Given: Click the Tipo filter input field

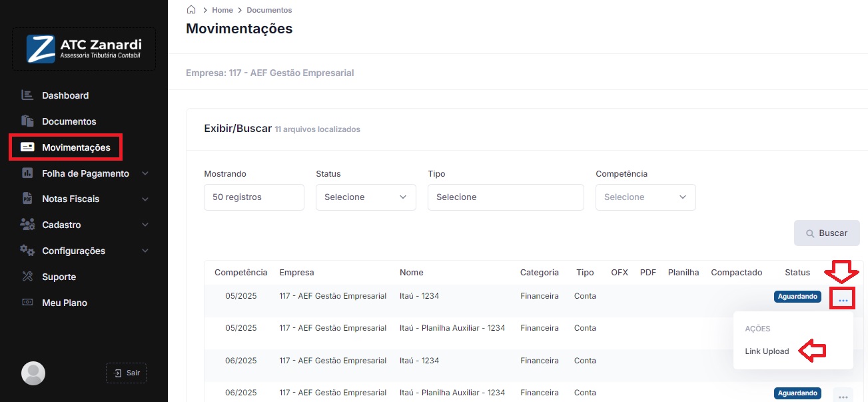Looking at the screenshot, I should (506, 197).
